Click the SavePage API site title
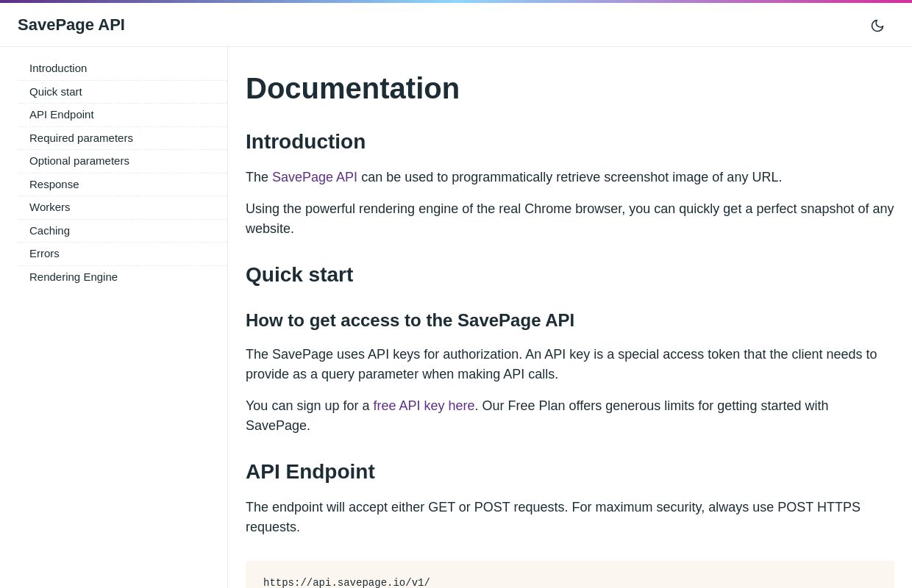Viewport: 912px width, 588px height. 71,25
